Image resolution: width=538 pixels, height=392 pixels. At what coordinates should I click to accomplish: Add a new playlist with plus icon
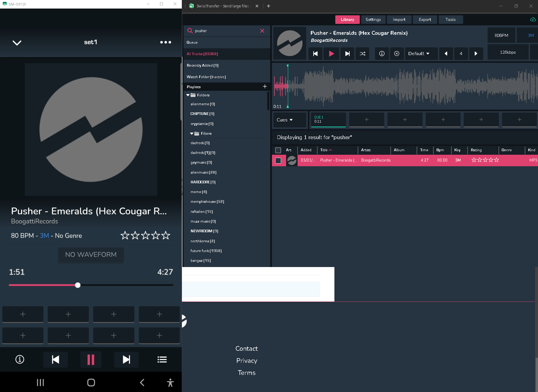click(265, 87)
